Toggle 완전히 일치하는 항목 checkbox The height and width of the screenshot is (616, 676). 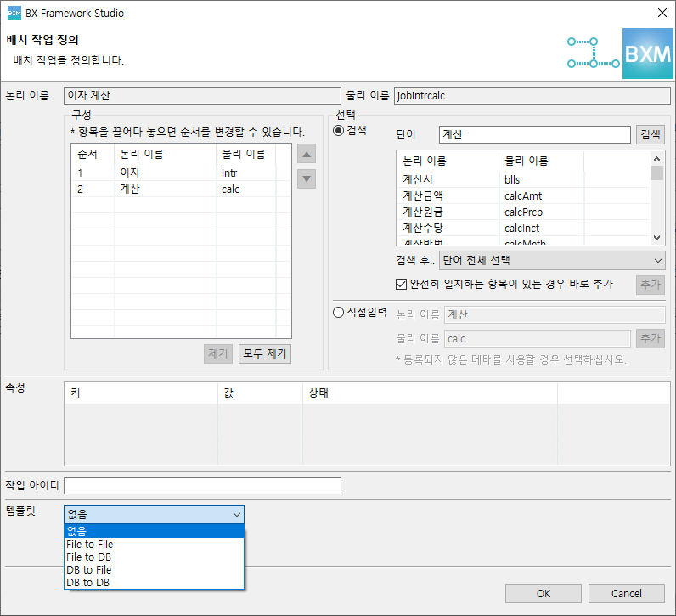(403, 284)
